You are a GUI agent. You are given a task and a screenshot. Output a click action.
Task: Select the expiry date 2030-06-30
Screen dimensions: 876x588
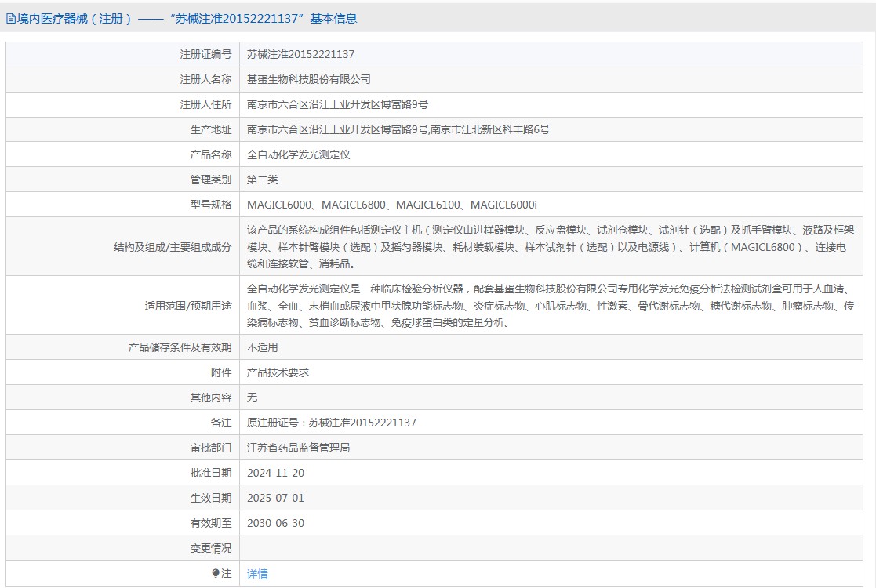tap(275, 523)
